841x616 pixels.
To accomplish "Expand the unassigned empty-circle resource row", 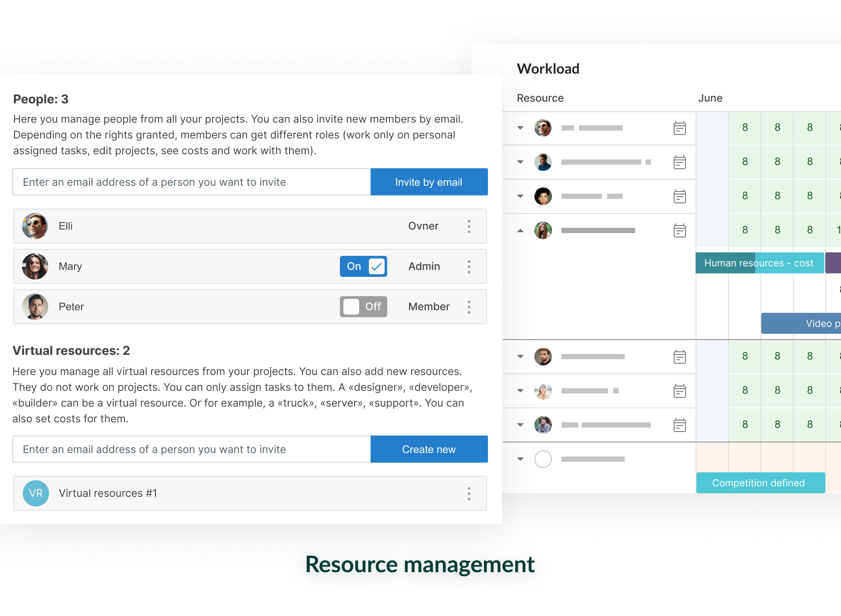I will 520,459.
